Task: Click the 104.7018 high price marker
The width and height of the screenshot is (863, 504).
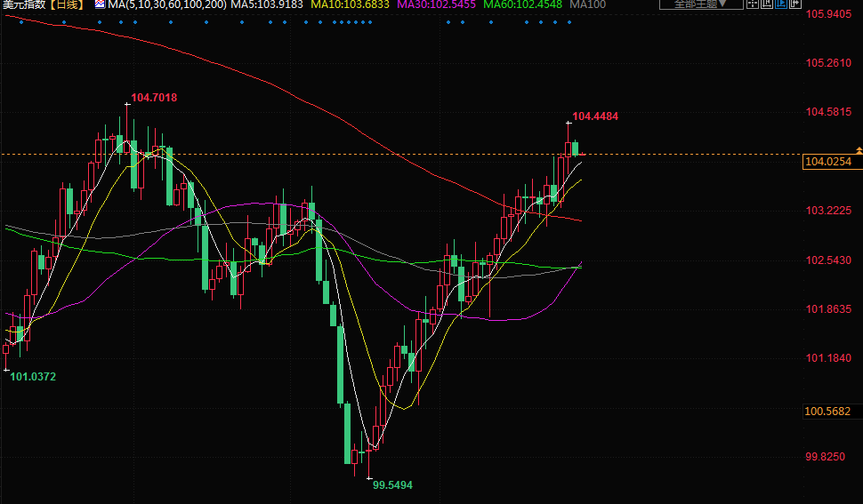Action: pyautogui.click(x=153, y=98)
